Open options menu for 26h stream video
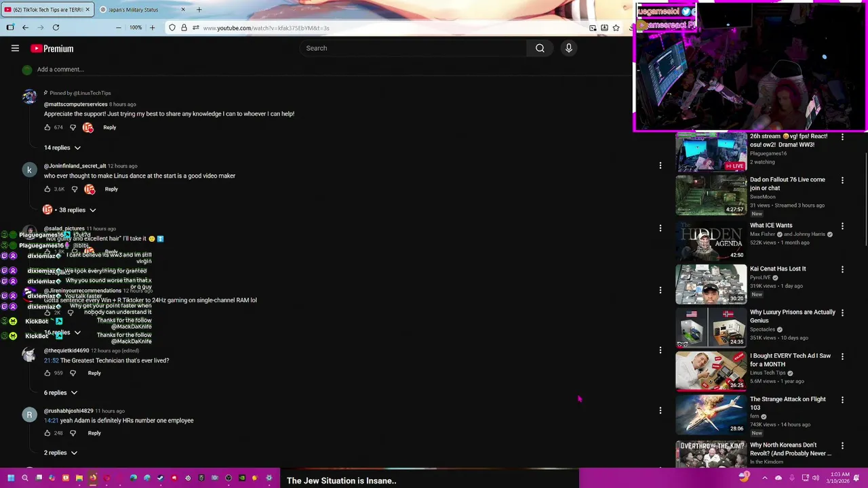Screen dimensions: 868x488 click(x=842, y=137)
